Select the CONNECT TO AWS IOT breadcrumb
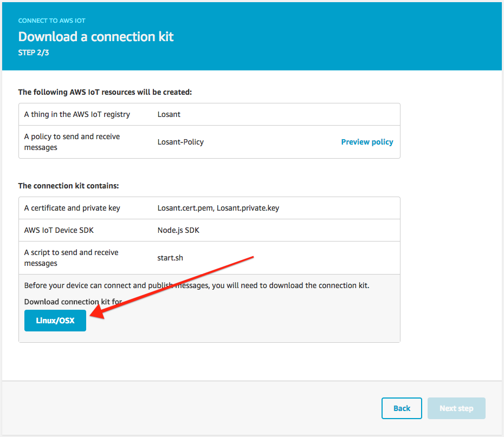Screen dimensions: 504x437 (51, 21)
